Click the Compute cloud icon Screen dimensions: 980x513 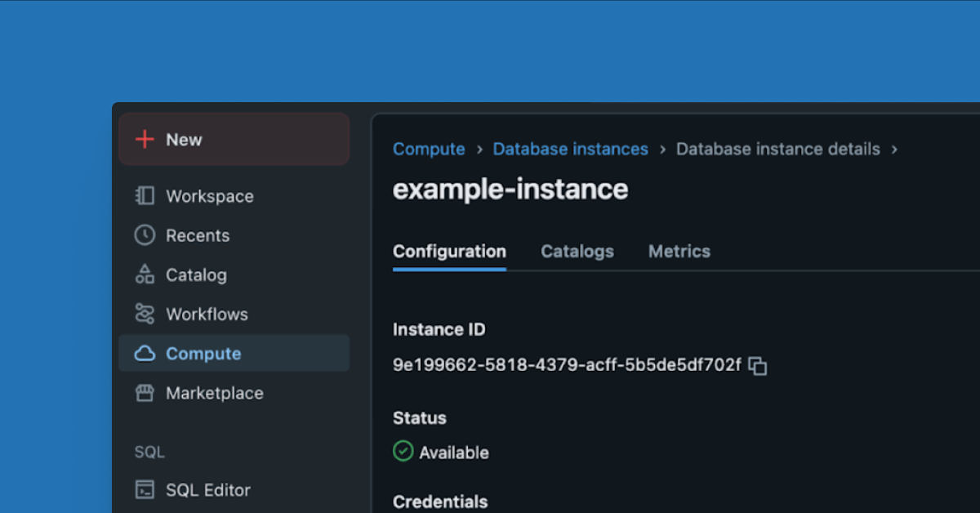pos(145,354)
